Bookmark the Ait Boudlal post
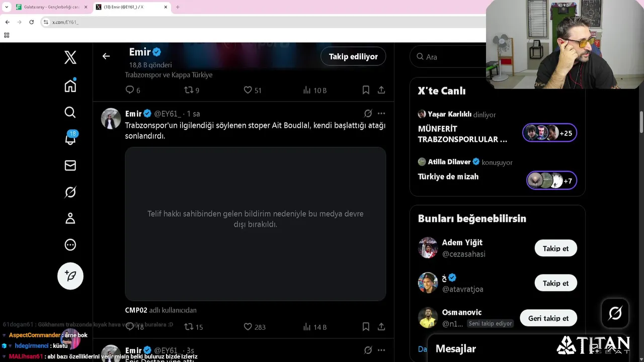The image size is (644, 362). pyautogui.click(x=366, y=327)
